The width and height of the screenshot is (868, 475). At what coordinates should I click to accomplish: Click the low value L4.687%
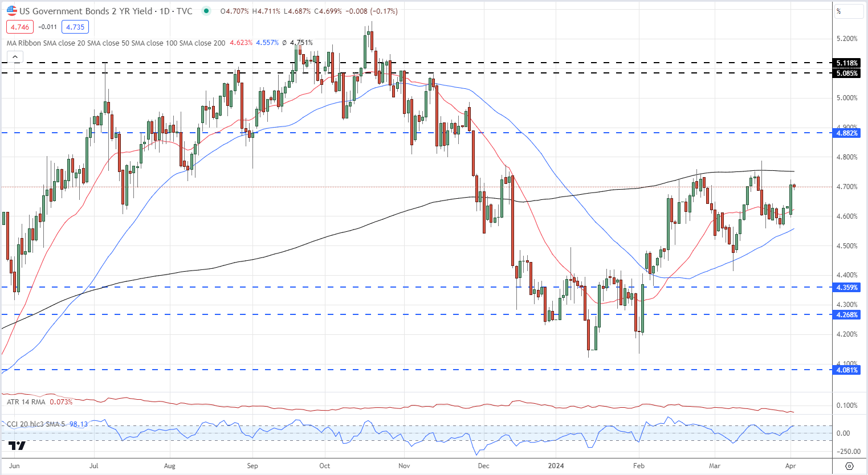point(296,11)
